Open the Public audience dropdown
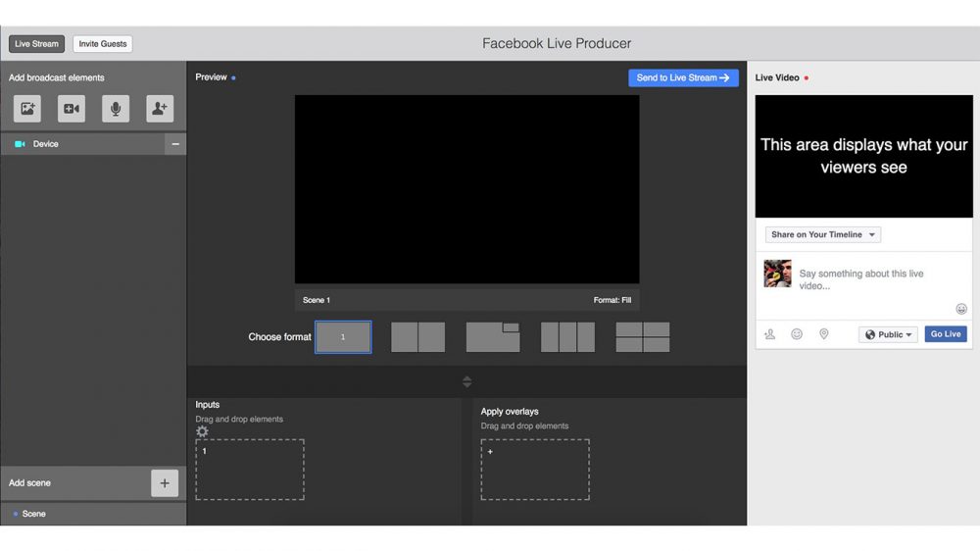 [888, 334]
